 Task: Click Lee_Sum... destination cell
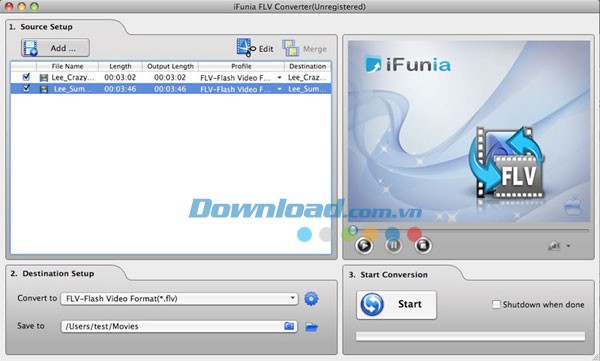(307, 89)
